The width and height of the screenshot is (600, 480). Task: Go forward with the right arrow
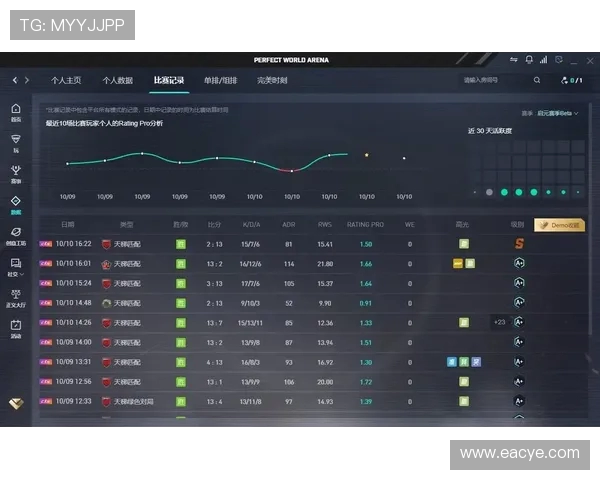click(27, 80)
